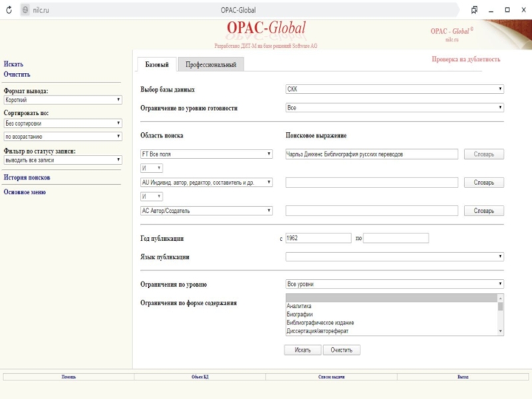Open the Проверка на дублетность link

click(x=465, y=59)
